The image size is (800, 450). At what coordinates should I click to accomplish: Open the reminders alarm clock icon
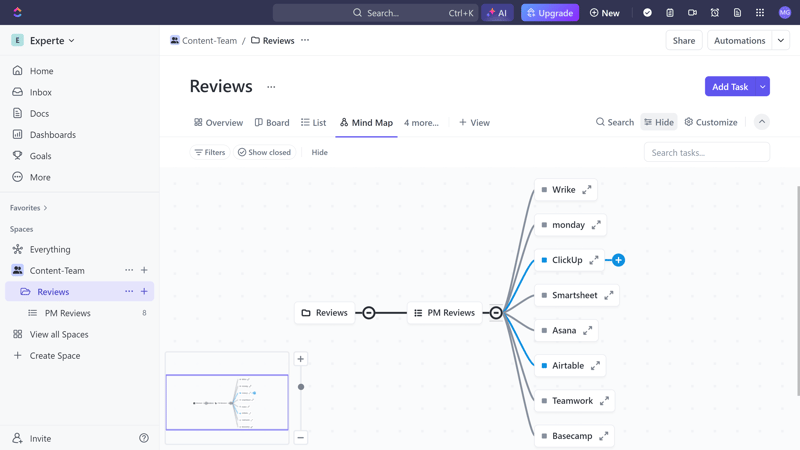(x=715, y=13)
